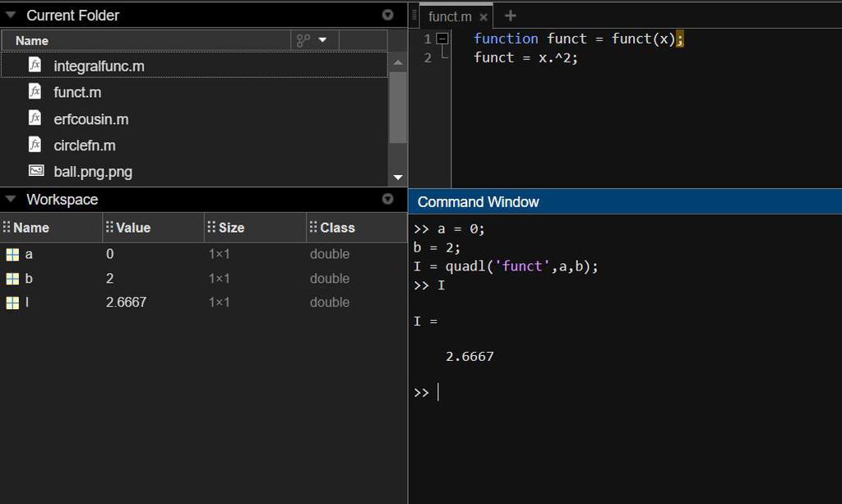
Task: Sort workspace by Class column
Action: tap(337, 228)
